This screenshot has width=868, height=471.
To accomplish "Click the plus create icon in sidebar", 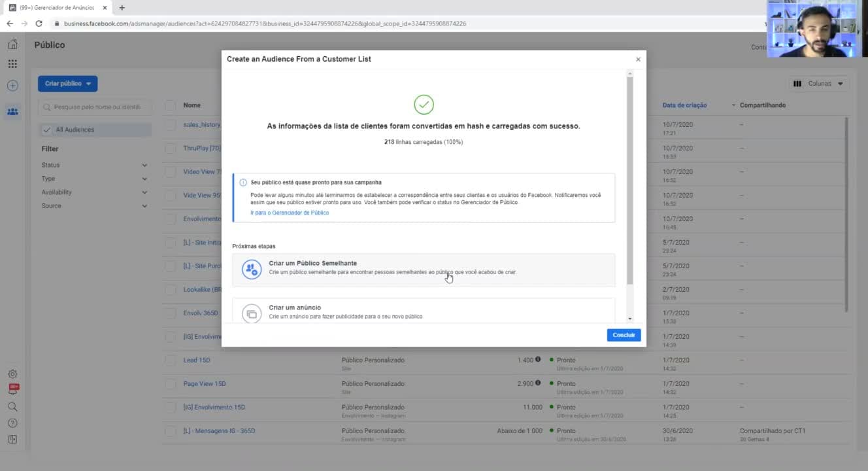I will pyautogui.click(x=12, y=86).
